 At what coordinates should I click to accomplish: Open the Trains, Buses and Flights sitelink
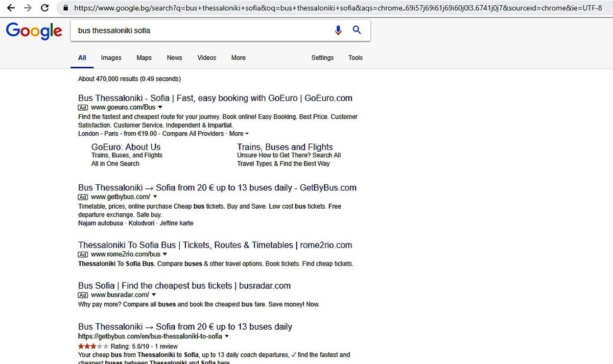(x=285, y=147)
